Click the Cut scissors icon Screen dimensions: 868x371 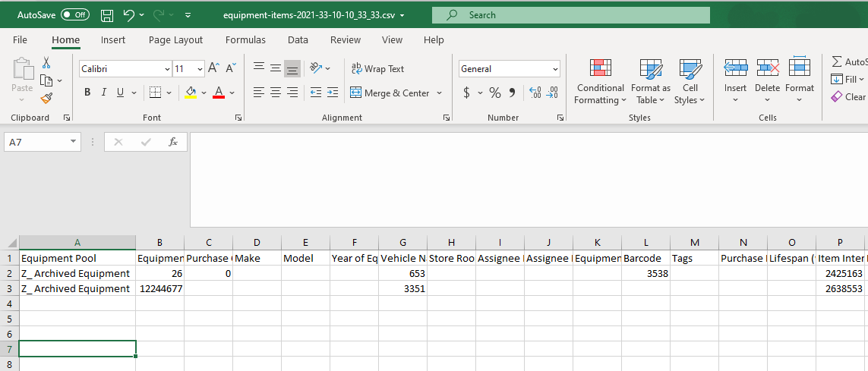(x=46, y=63)
